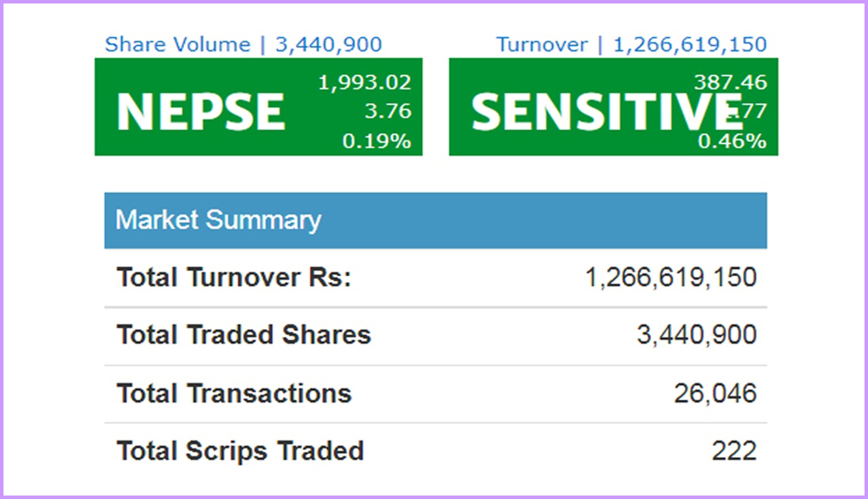Image resolution: width=868 pixels, height=499 pixels.
Task: Click the 1,266,619,150 figure beside Turnover link
Action: coord(690,45)
